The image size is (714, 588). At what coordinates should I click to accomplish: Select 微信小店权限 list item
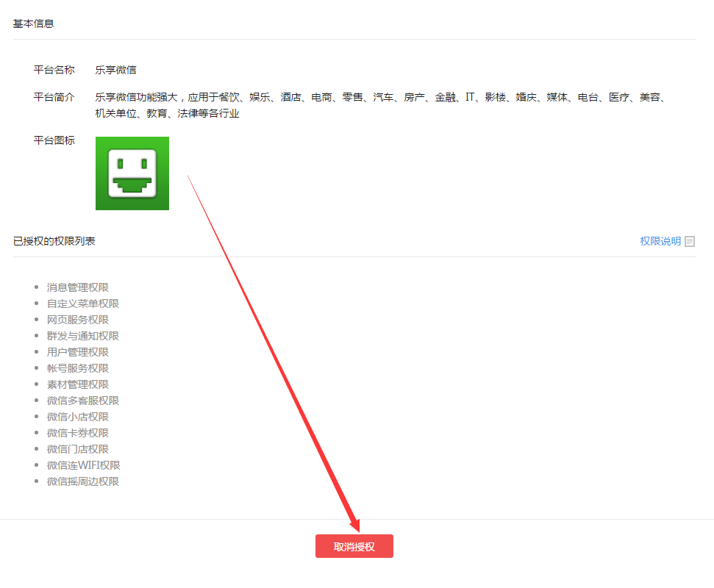click(77, 417)
